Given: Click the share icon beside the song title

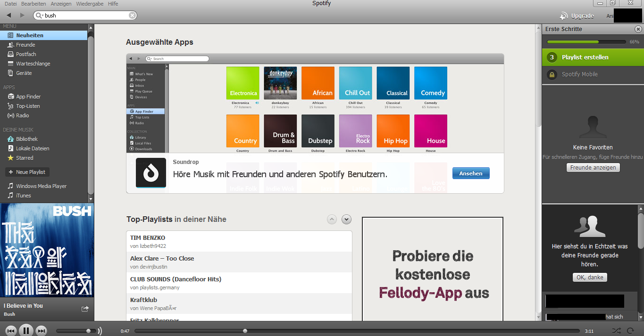Looking at the screenshot, I should click(85, 309).
